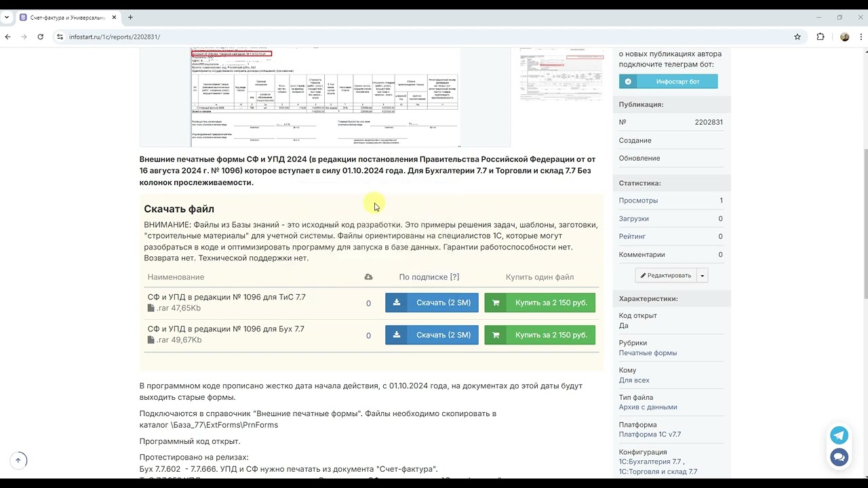
Task: Click the Обновление publication row
Action: point(671,158)
